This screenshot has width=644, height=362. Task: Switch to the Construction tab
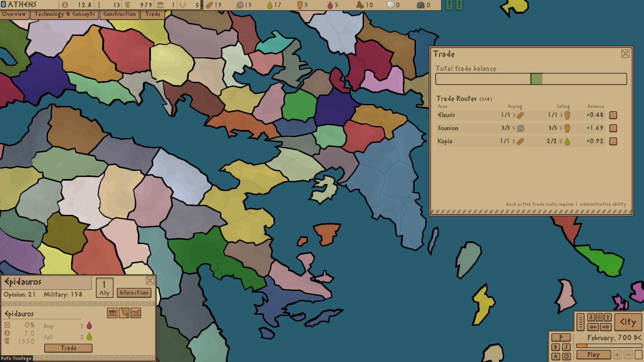coord(119,14)
